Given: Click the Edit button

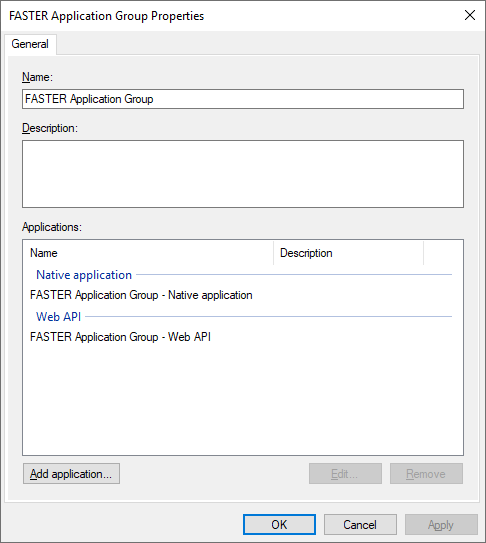Looking at the screenshot, I should 345,473.
